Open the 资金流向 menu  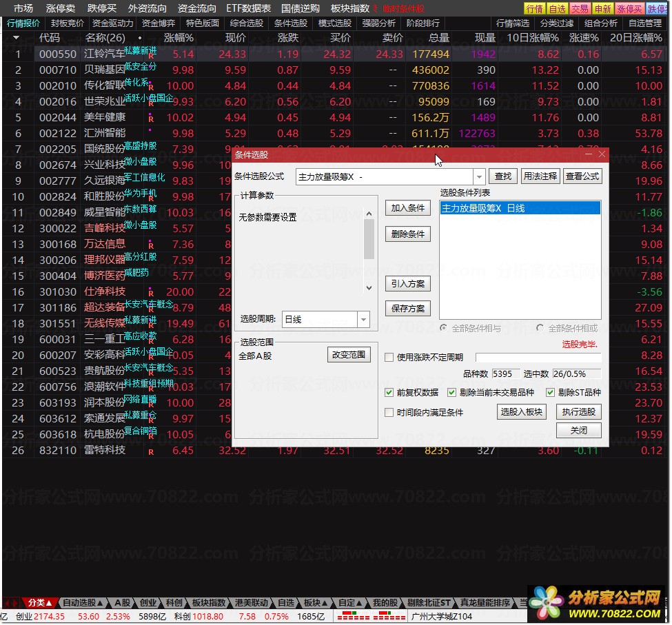(x=196, y=8)
